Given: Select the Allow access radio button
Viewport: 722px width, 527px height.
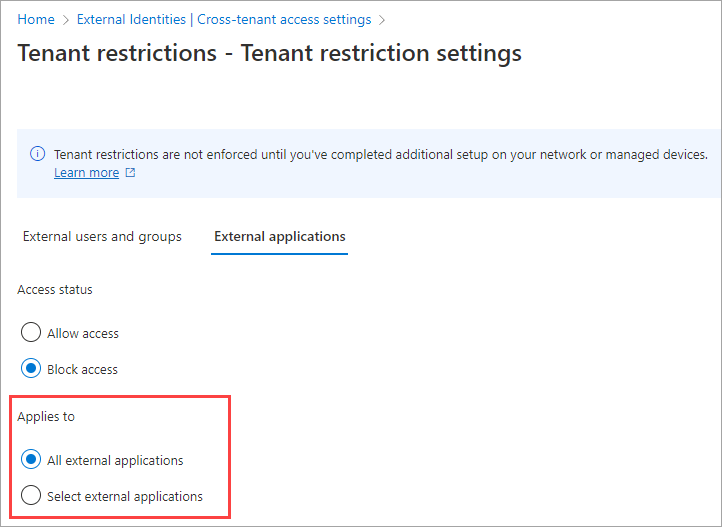Looking at the screenshot, I should pyautogui.click(x=31, y=333).
